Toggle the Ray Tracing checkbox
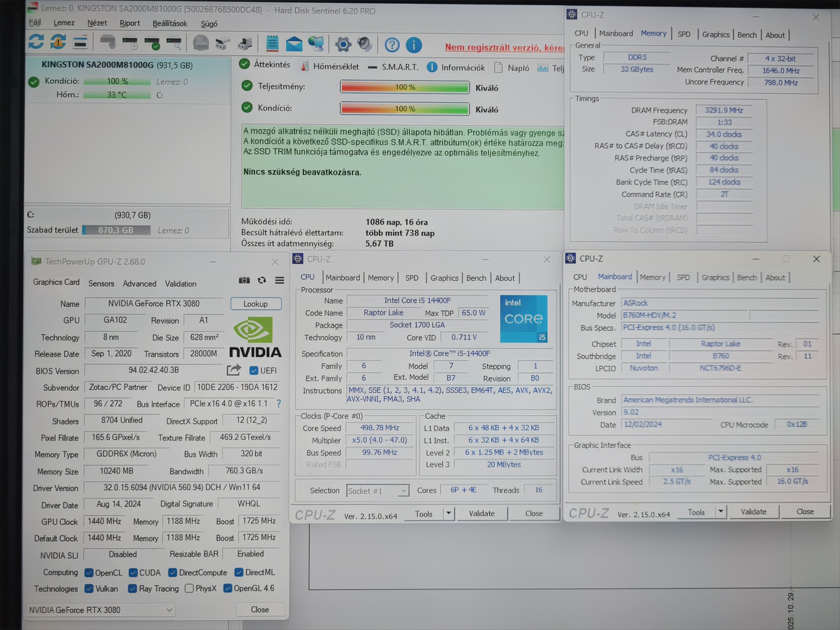Viewport: 840px width, 630px height. 132,588
